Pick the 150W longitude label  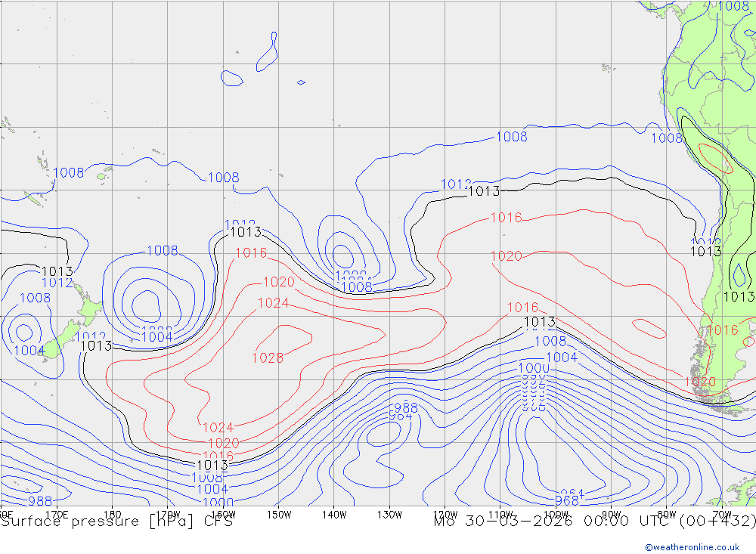click(x=279, y=515)
